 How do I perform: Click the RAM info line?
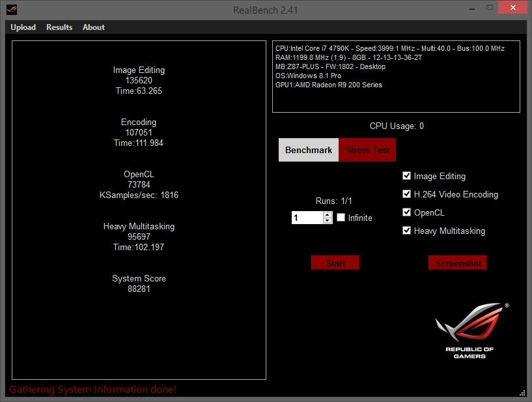pos(348,57)
